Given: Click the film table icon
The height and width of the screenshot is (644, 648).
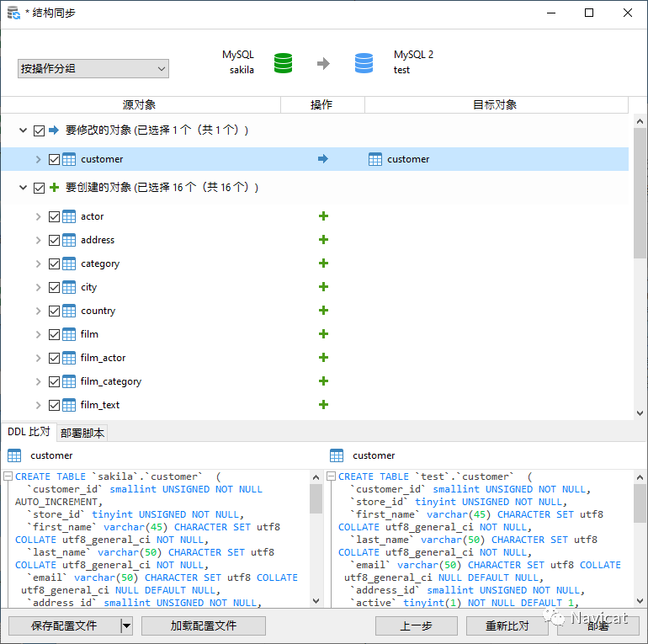Looking at the screenshot, I should coord(69,334).
